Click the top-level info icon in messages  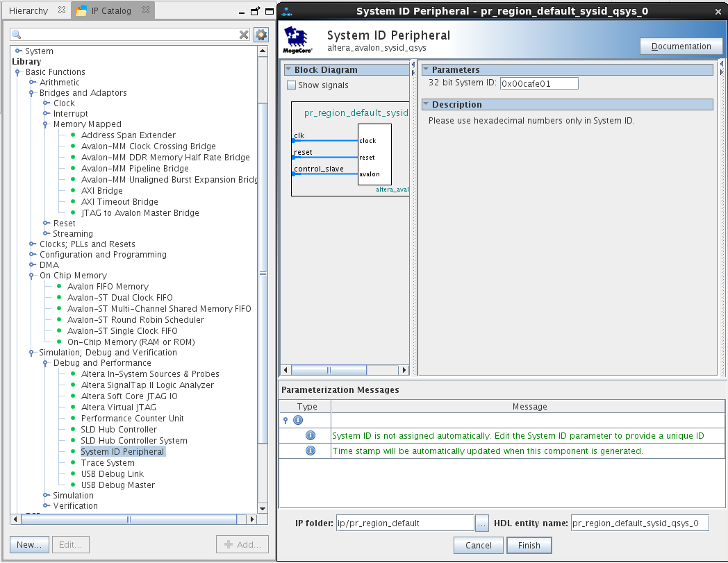pos(298,420)
